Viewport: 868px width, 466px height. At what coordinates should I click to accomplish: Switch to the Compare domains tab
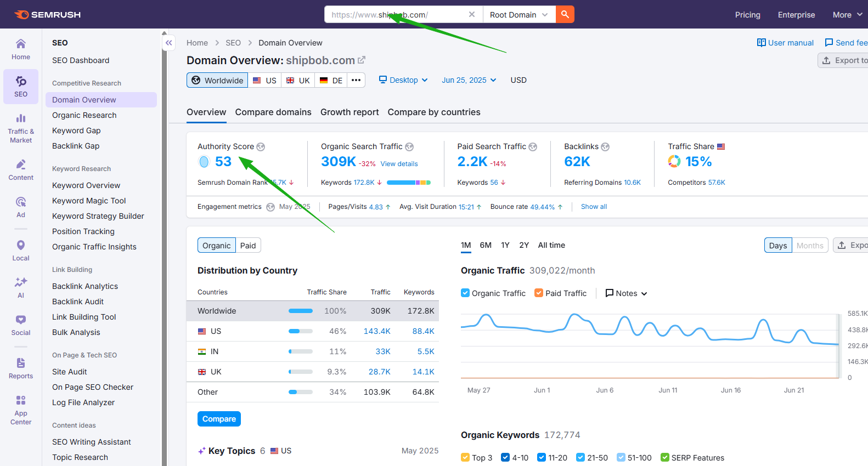[273, 112]
